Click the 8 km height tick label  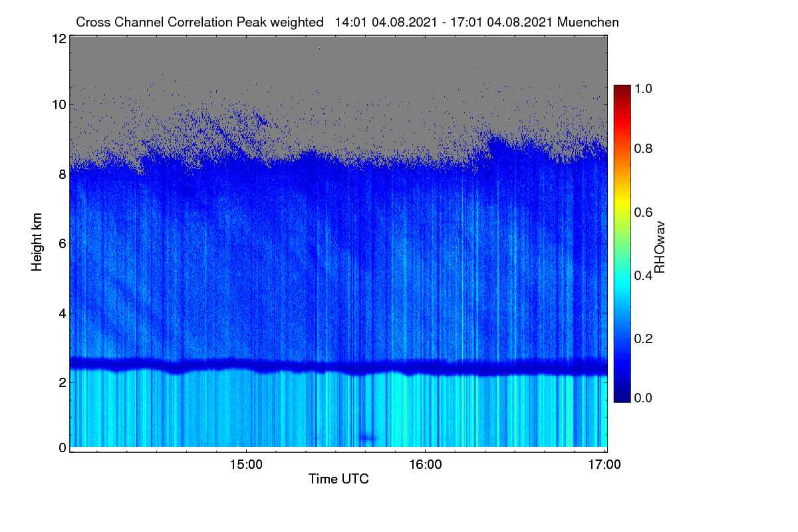(62, 174)
